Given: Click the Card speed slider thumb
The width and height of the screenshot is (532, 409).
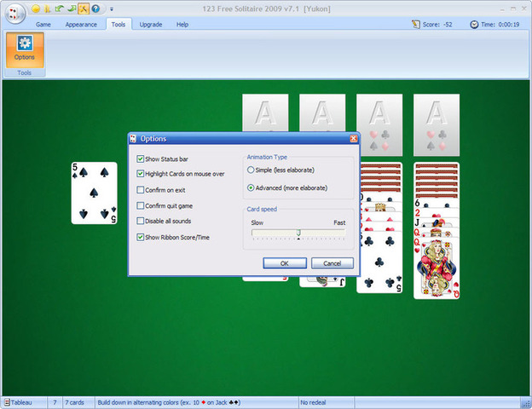Looking at the screenshot, I should pos(298,233).
